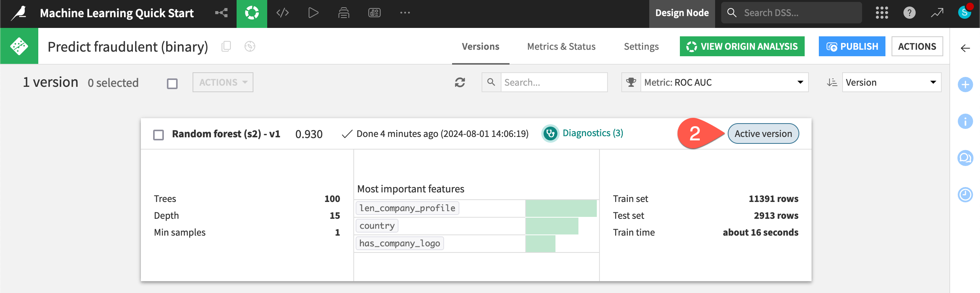980x293 pixels.
Task: Open the Flow icon in top navigation
Action: pos(221,13)
